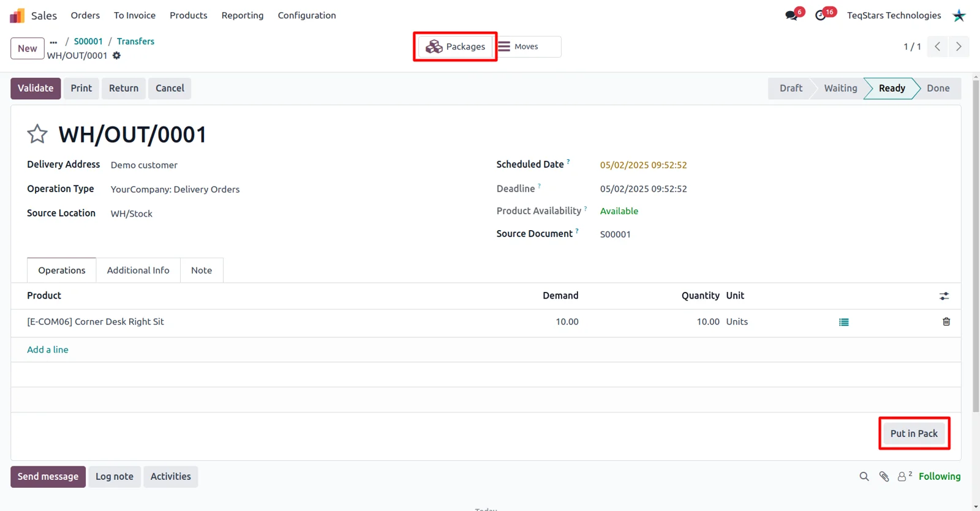Select the Operations tab
The height and width of the screenshot is (511, 980).
62,270
